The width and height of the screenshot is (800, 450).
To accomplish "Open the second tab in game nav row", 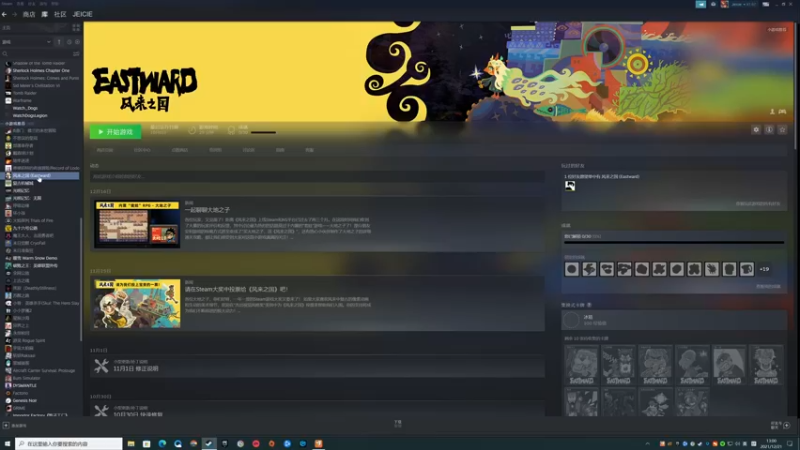I will pos(142,150).
